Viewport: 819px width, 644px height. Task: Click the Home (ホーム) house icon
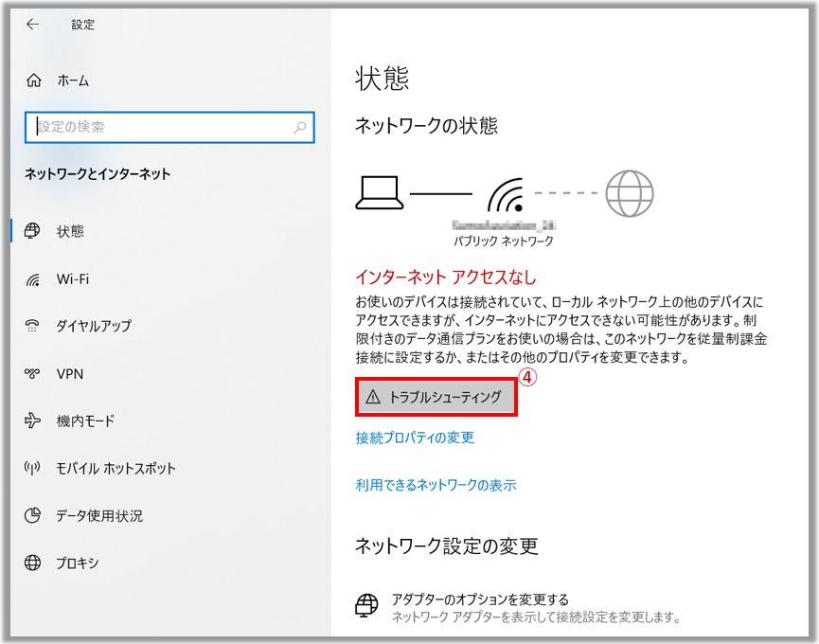34,80
